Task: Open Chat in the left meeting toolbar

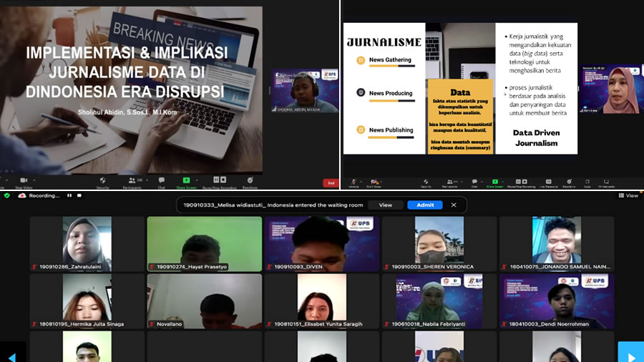Action: point(162,180)
